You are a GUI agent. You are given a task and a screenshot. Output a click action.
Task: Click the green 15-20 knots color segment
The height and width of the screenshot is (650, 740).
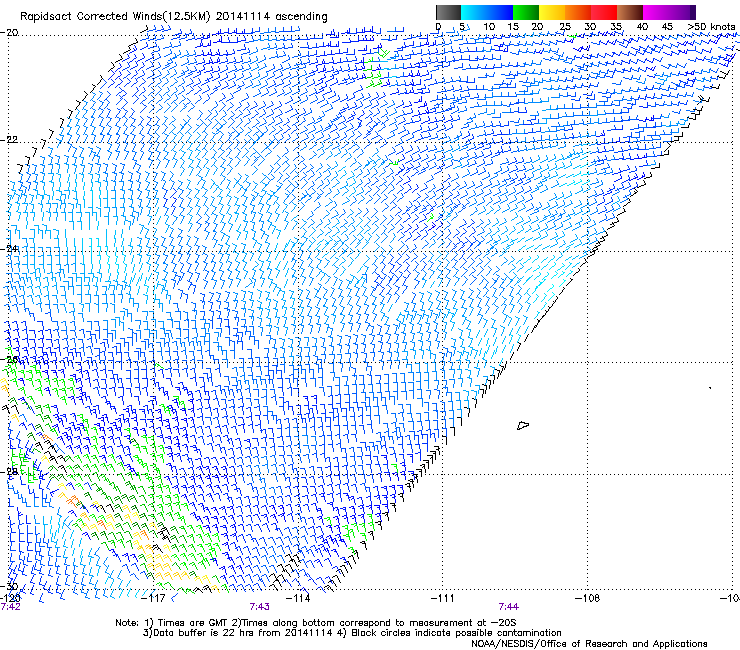526,12
